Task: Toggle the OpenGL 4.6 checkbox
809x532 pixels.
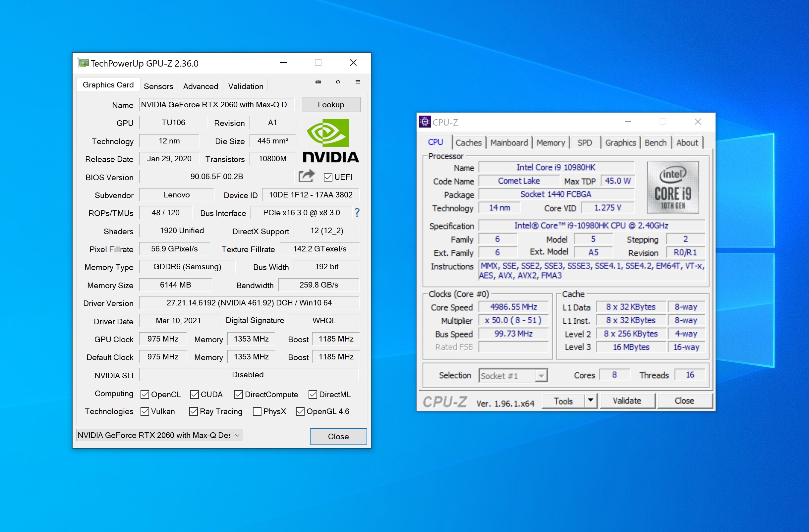Action: pos(300,411)
